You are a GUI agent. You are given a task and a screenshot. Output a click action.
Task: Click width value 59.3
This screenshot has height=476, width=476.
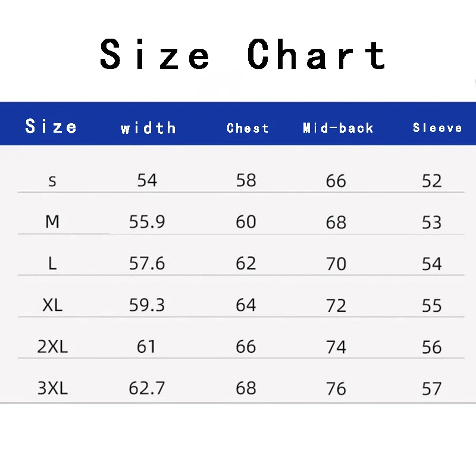(x=147, y=305)
